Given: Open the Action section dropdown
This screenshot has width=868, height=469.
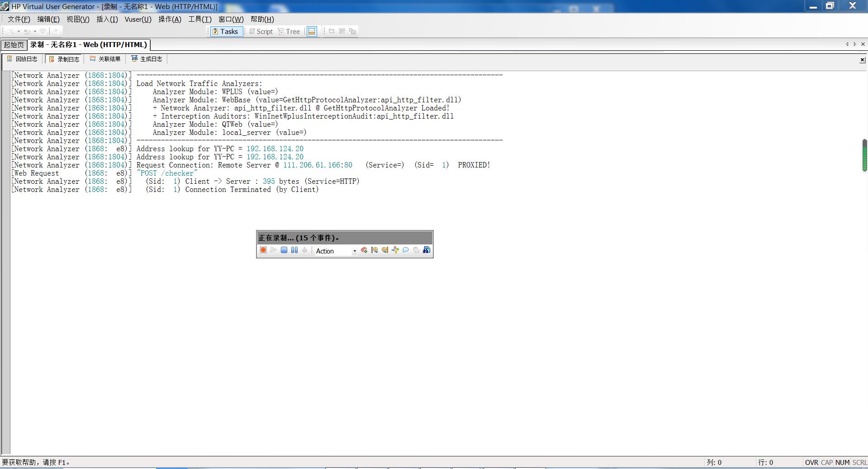Looking at the screenshot, I should [x=354, y=251].
